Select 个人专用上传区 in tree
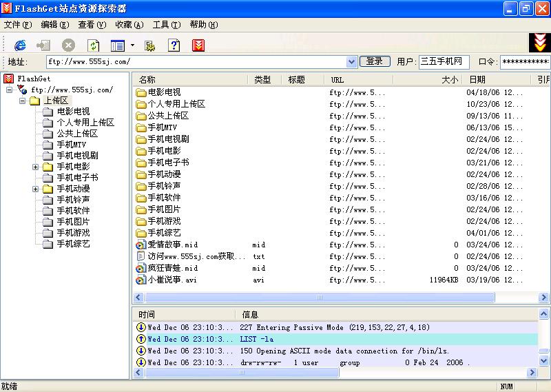551x392 pixels. pos(85,123)
